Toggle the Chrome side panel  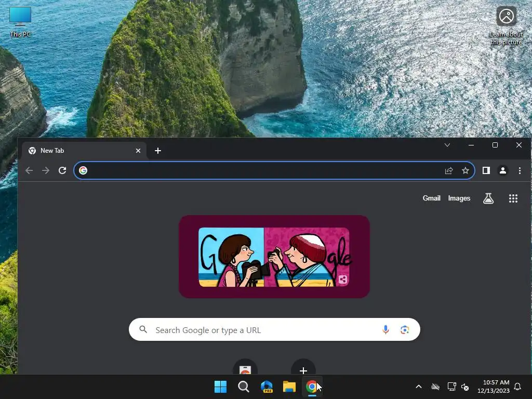coord(486,170)
